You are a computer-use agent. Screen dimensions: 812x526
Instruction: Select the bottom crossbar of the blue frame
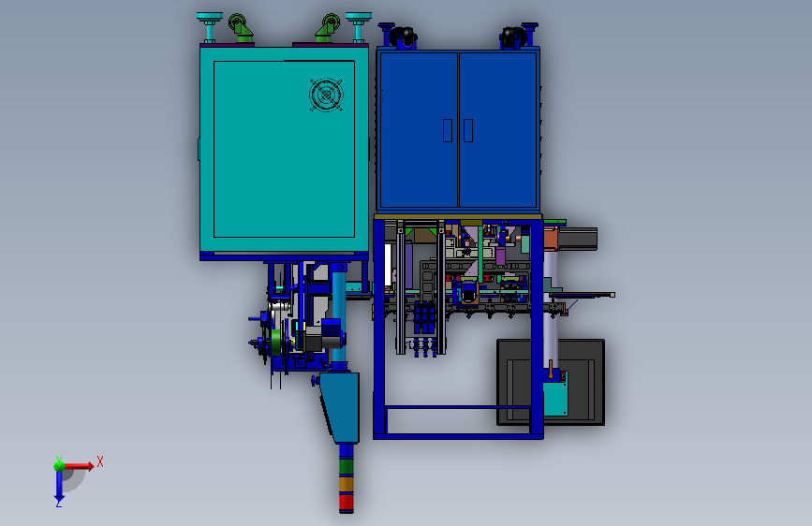coord(458,437)
